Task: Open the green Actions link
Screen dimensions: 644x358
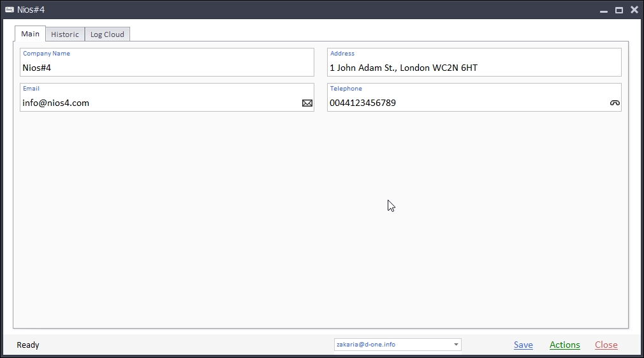Action: pyautogui.click(x=564, y=345)
